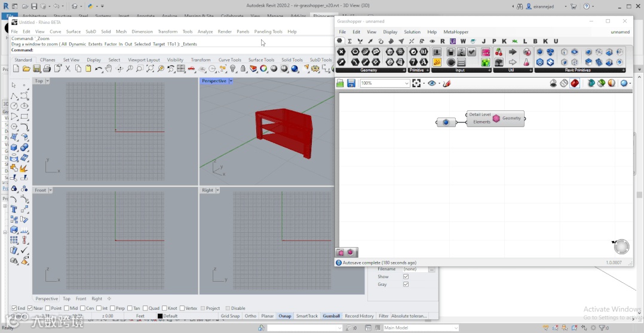Open the Paneling Tools menu in Rhino
This screenshot has height=333, width=644.
[x=268, y=32]
